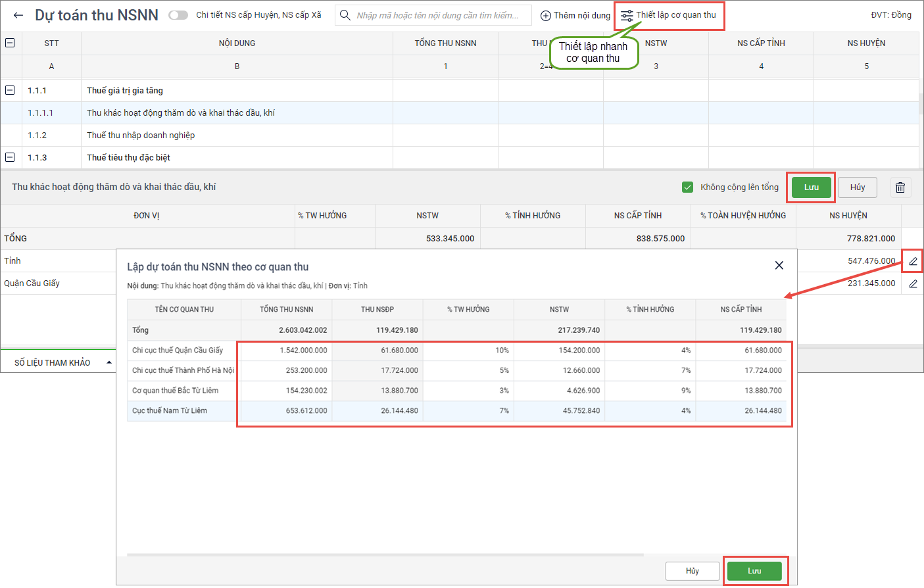This screenshot has height=588, width=924.
Task: Click the dialog horizontal scrollbar
Action: tap(385, 555)
